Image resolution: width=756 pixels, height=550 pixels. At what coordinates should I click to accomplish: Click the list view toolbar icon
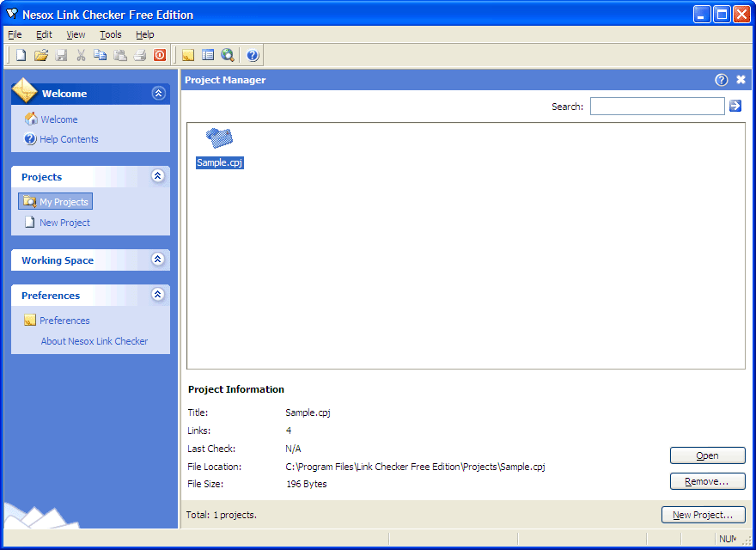point(208,56)
